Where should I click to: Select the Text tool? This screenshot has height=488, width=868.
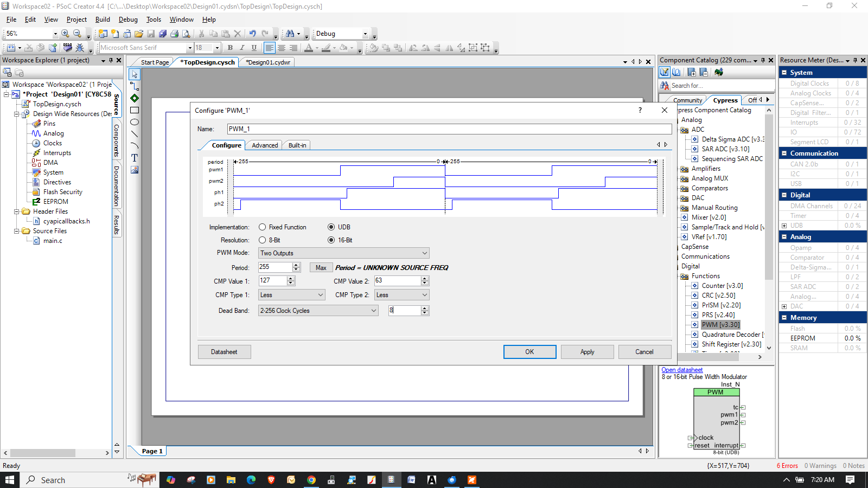tap(135, 158)
